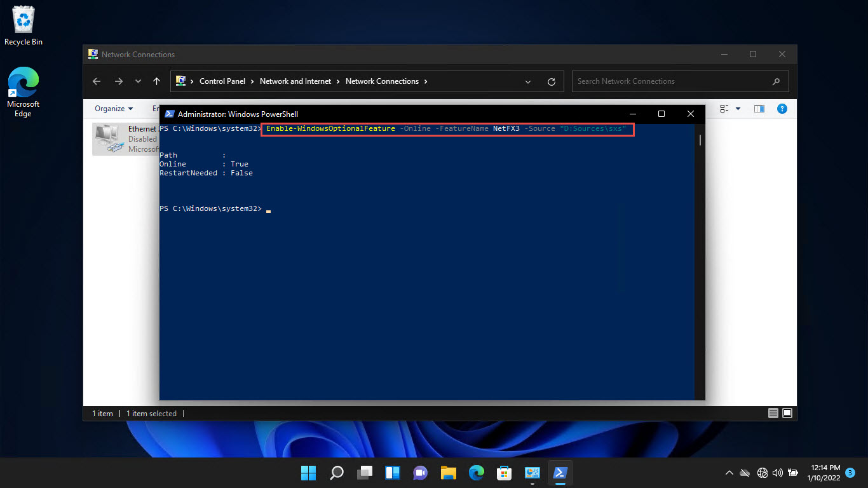Click the blue Help question mark icon
Screen dimensions: 868x488
coord(782,109)
